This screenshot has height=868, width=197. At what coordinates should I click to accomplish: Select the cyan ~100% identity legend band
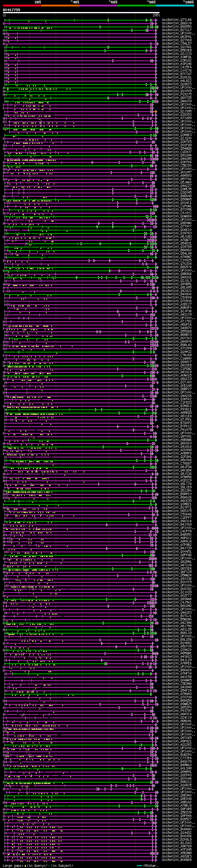(x=175, y=6)
